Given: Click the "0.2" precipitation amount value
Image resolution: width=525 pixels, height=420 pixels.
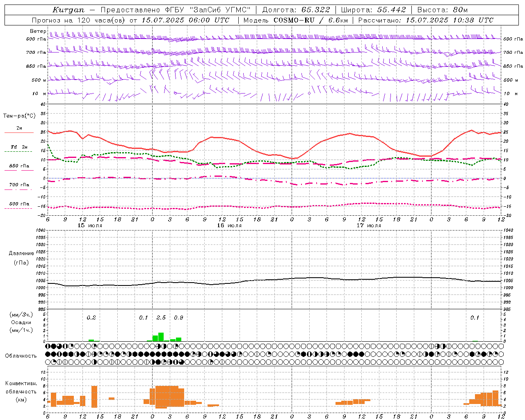Looking at the screenshot, I should [91, 318].
